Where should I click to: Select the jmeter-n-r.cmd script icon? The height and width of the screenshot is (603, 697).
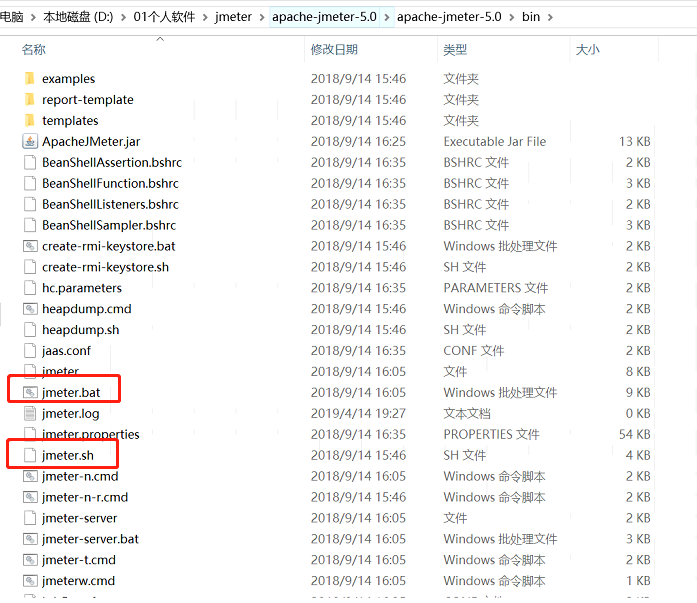pos(30,497)
